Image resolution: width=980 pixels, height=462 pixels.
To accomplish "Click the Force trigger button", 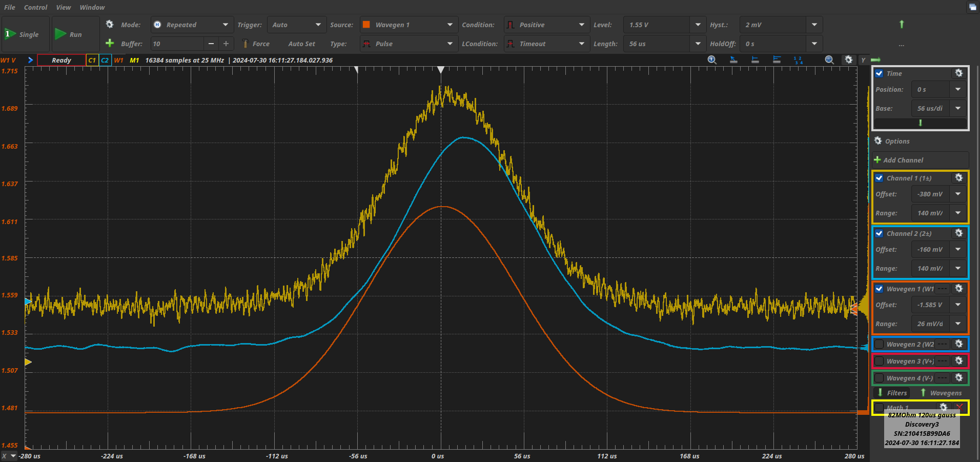I will coord(256,44).
